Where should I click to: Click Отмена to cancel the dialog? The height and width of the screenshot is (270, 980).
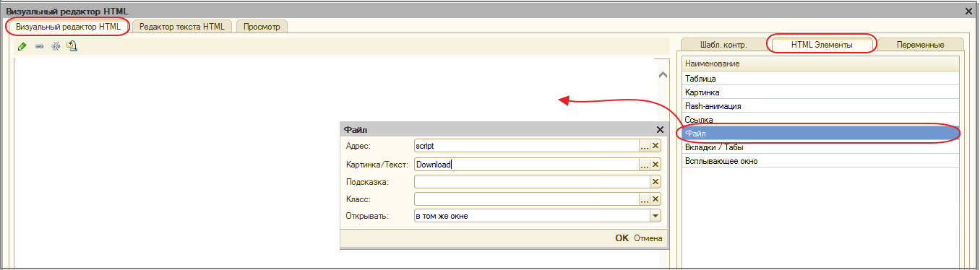[x=648, y=238]
